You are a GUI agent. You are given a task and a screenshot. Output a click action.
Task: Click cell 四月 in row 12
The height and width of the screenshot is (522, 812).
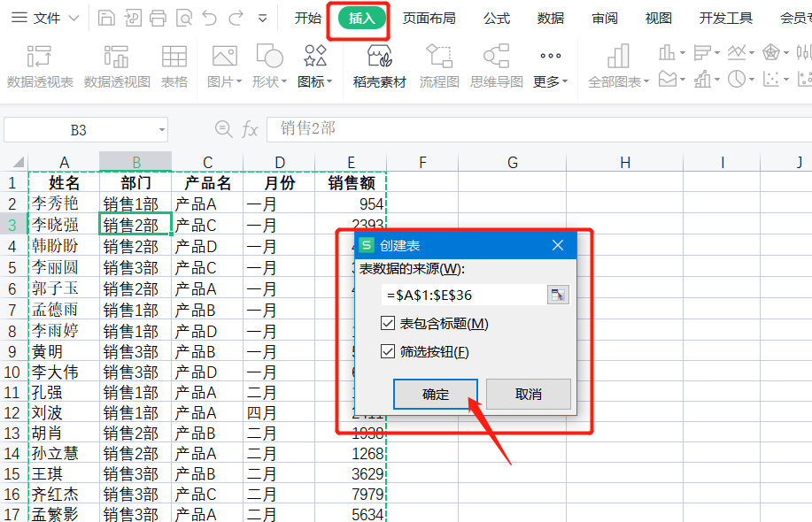279,413
